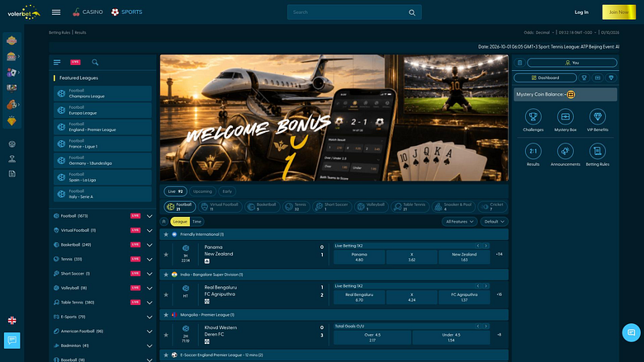Open the Betting Rules document icon

tap(597, 151)
